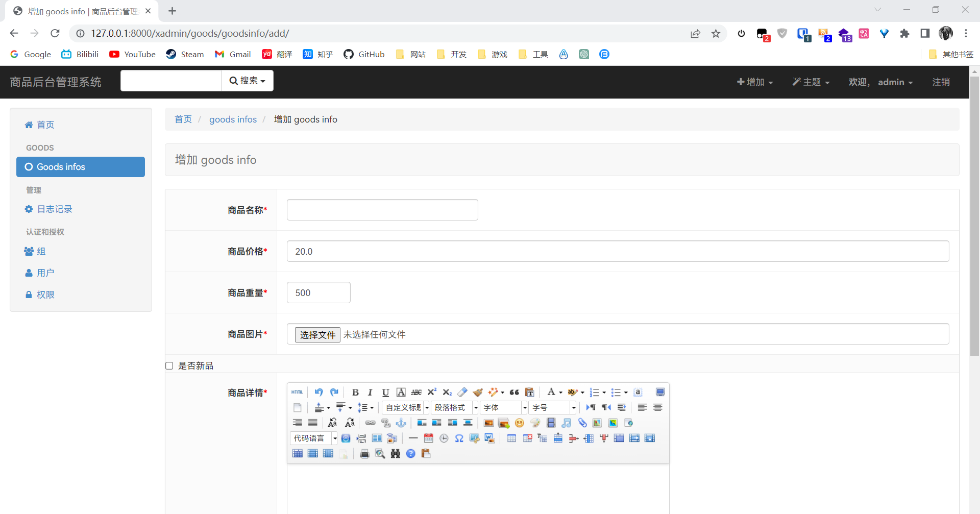Open the 代码语言 code language dropdown
980x514 pixels.
click(314, 438)
